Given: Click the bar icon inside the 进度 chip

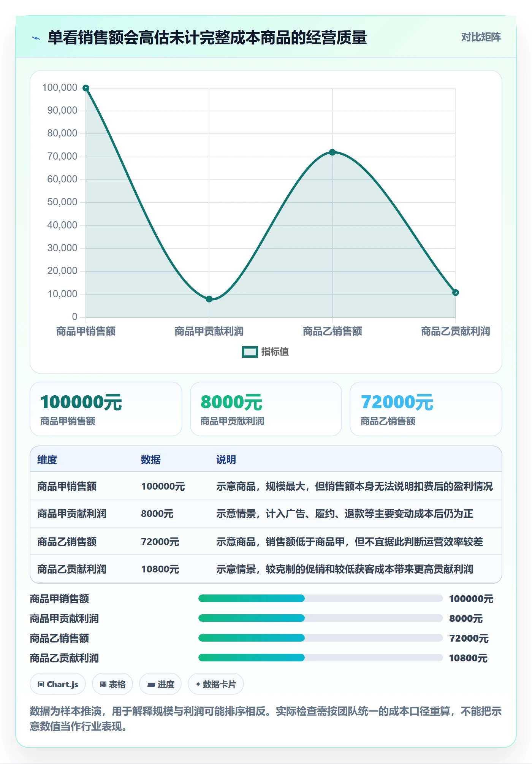Looking at the screenshot, I should (x=151, y=685).
